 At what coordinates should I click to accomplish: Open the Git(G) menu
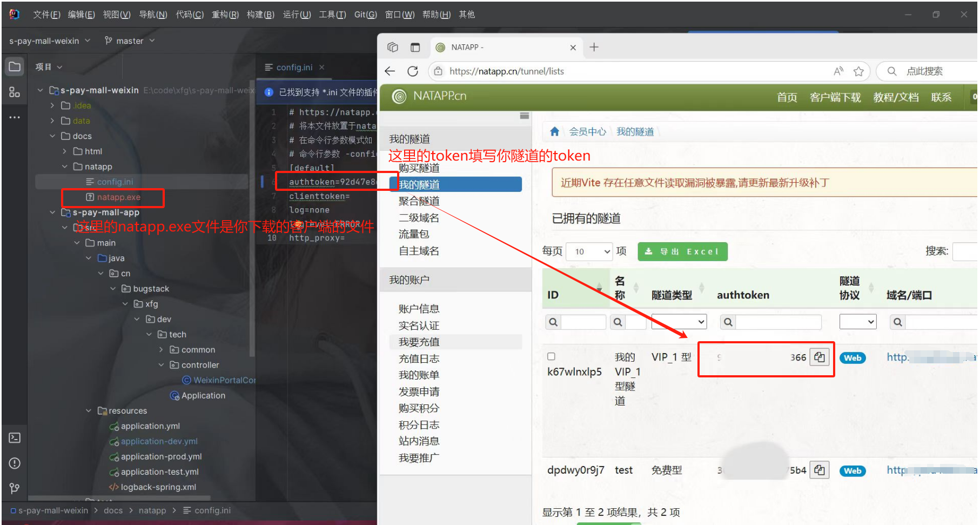[365, 15]
